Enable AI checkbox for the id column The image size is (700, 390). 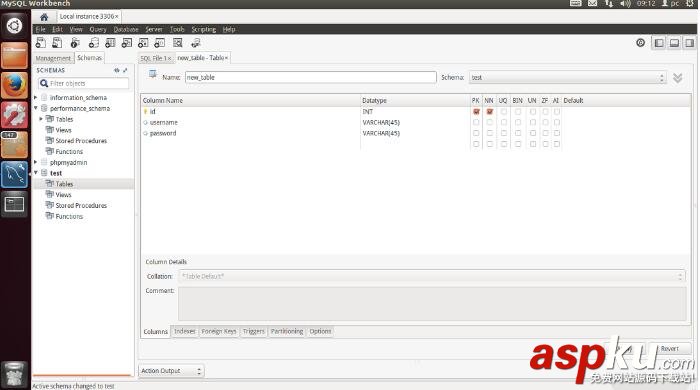point(557,112)
